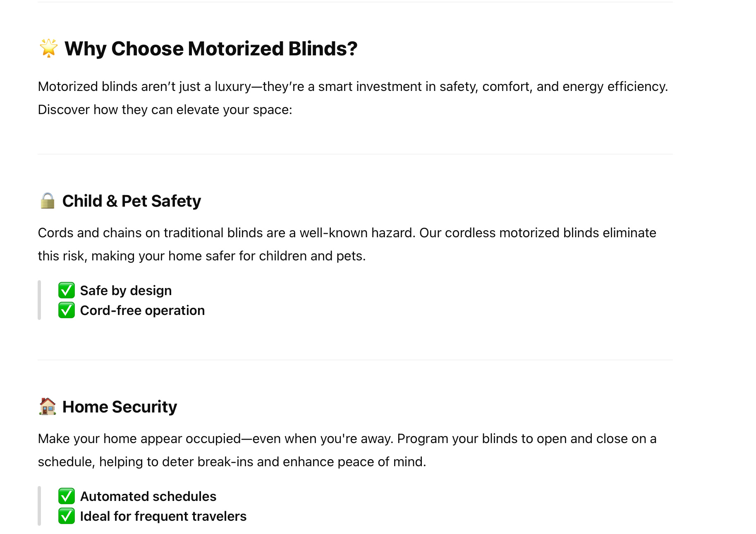The width and height of the screenshot is (756, 534).
Task: Click the Home Security heading text
Action: pos(120,407)
